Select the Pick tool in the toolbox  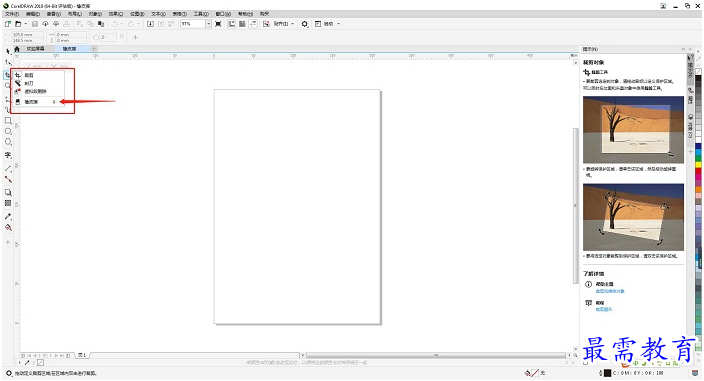8,51
